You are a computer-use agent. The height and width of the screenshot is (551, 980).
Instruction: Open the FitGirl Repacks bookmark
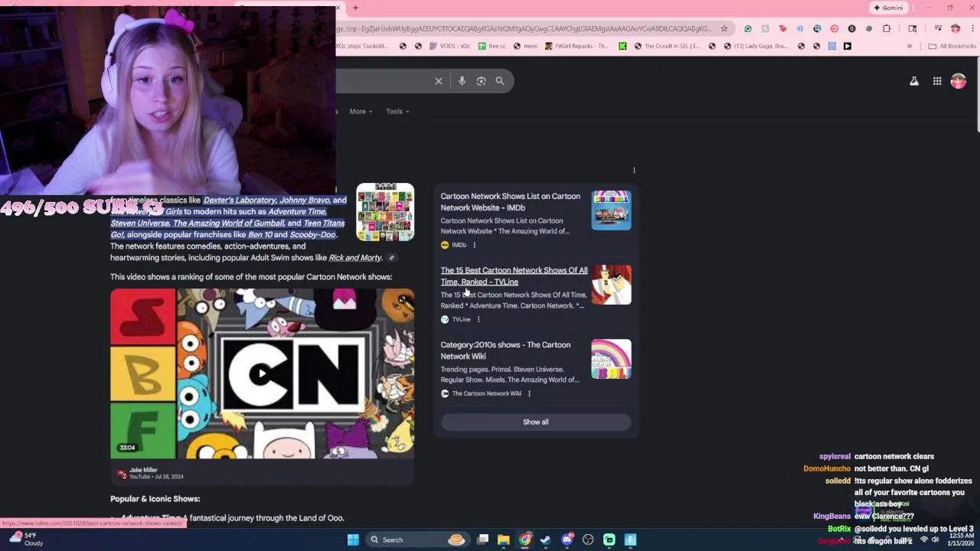point(577,46)
